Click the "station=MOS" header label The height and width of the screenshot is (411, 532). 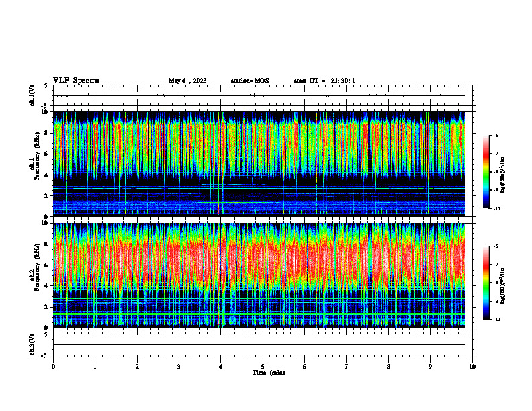click(250, 81)
